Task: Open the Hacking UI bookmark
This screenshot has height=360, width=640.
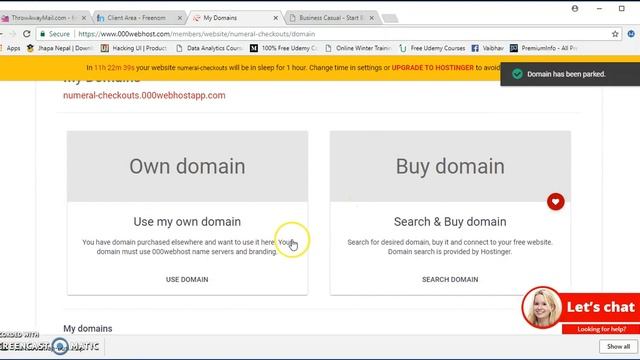Action: [x=134, y=48]
